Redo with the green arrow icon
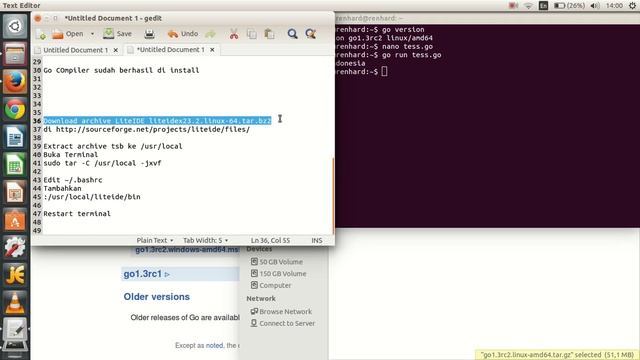 tap(211, 34)
